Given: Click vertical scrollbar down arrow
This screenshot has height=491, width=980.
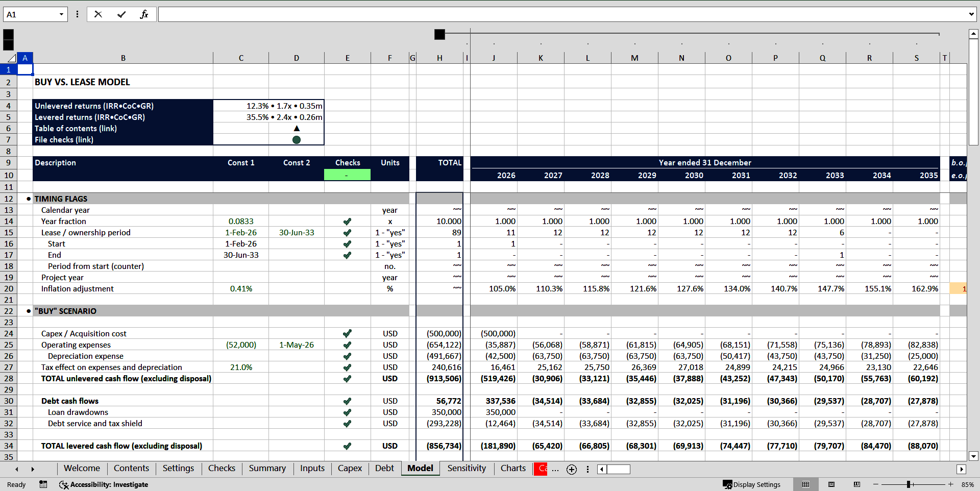Looking at the screenshot, I should pyautogui.click(x=973, y=456).
